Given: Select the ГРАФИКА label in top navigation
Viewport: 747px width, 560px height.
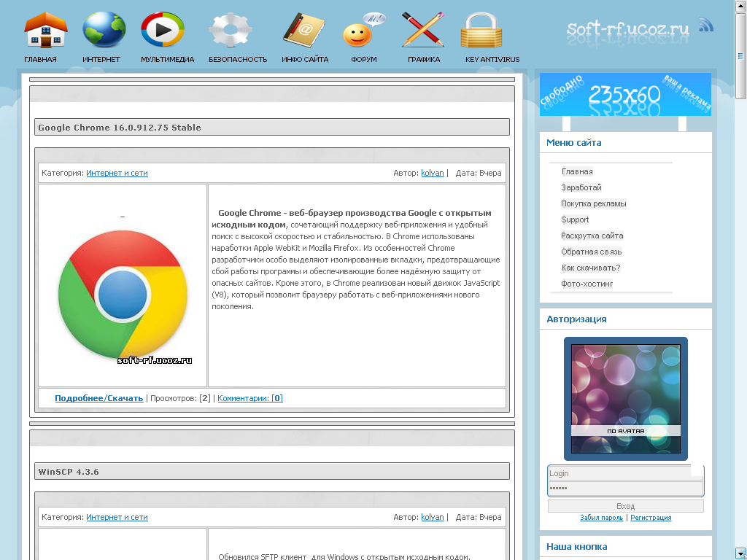Looking at the screenshot, I should pos(424,60).
